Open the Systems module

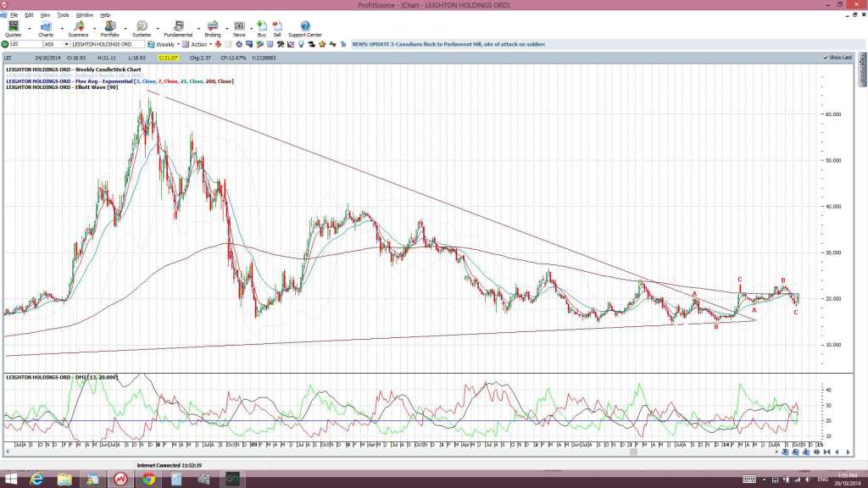(142, 28)
